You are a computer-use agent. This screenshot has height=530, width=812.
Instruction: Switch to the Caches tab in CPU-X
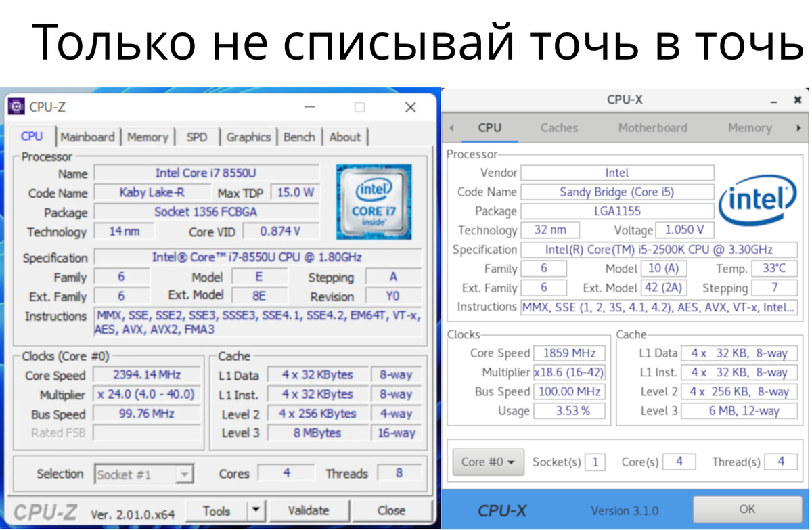559,127
